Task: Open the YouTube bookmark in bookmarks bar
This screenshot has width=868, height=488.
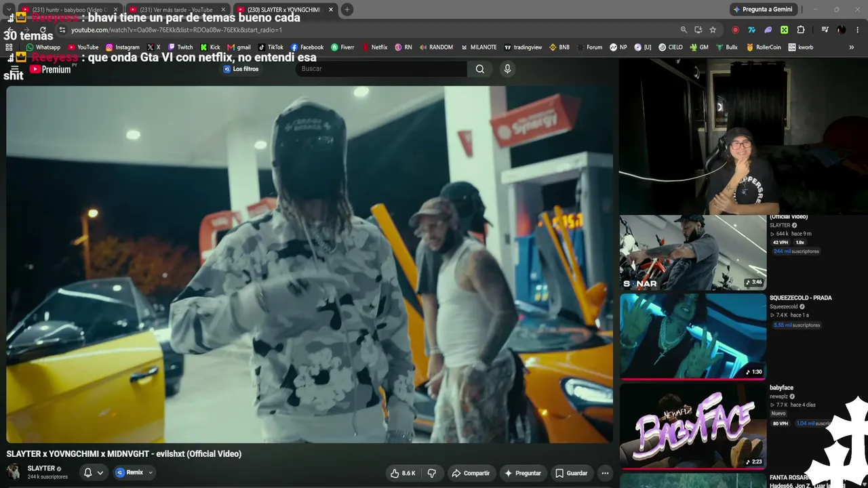Action: [x=82, y=47]
